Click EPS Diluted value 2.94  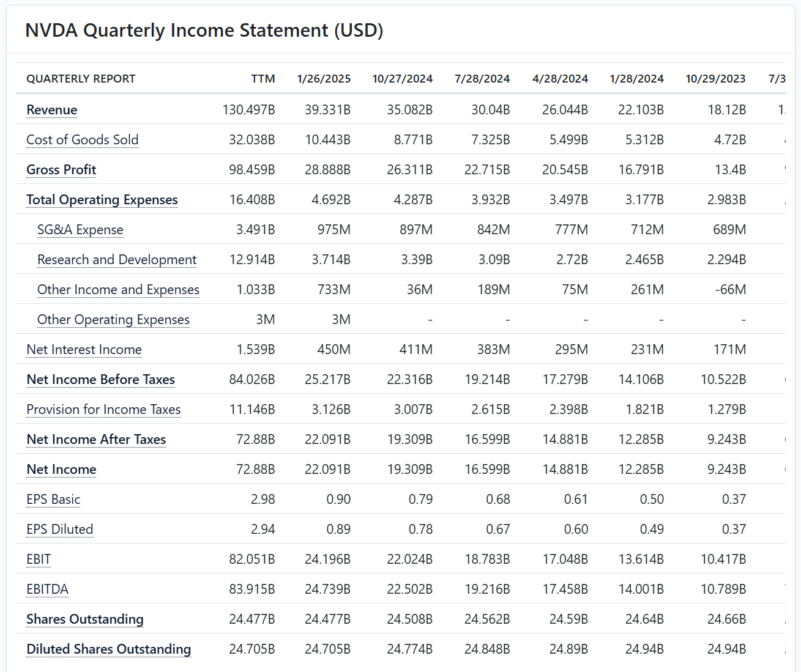coord(263,530)
